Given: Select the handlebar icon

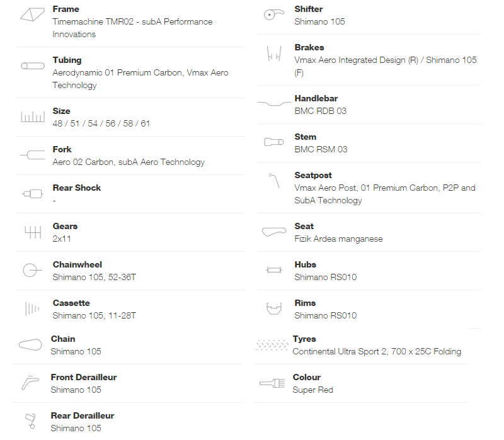Looking at the screenshot, I should 274,103.
